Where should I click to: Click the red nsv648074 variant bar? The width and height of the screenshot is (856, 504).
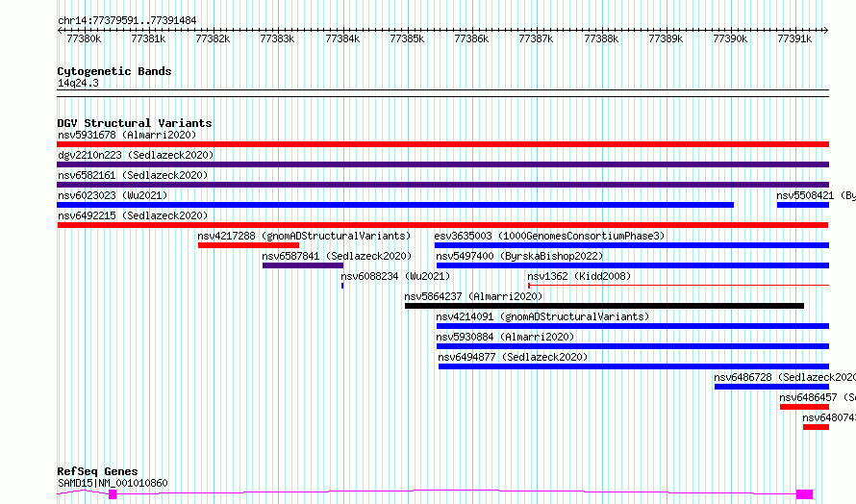(816, 427)
